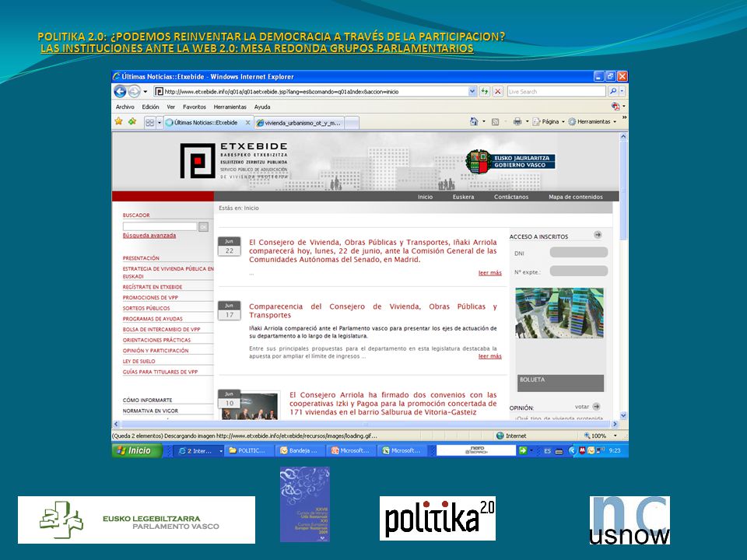Open the Regístrate en Etxebide sidebar link
The height and width of the screenshot is (560, 747).
tap(153, 287)
